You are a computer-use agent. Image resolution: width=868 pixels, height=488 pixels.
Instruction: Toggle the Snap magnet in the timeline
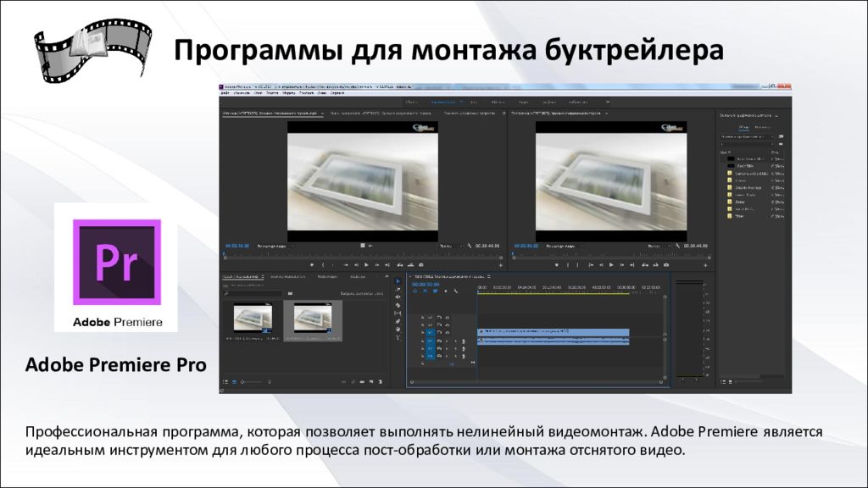(x=415, y=291)
